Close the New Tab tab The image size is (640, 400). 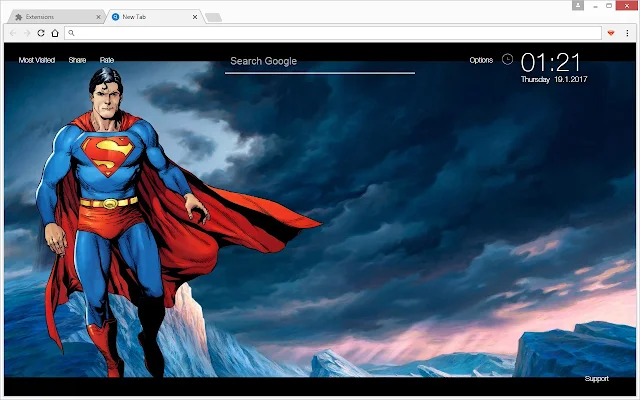pyautogui.click(x=195, y=17)
